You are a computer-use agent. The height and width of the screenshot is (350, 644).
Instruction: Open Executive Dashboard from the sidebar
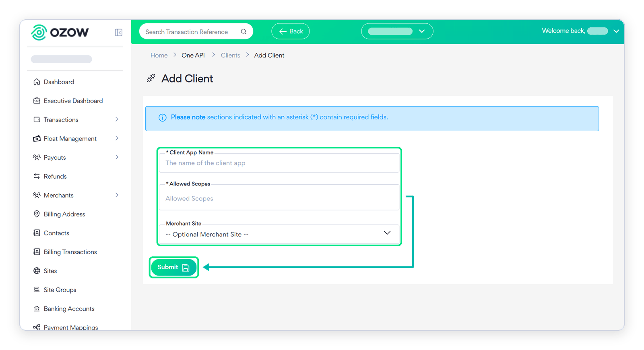click(x=73, y=101)
